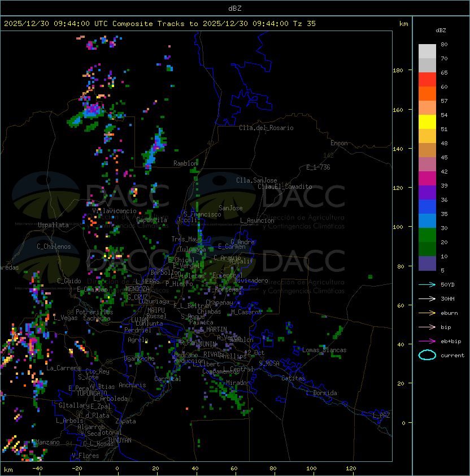
Task: Click the '100' tick on right axis
Action: (398, 227)
